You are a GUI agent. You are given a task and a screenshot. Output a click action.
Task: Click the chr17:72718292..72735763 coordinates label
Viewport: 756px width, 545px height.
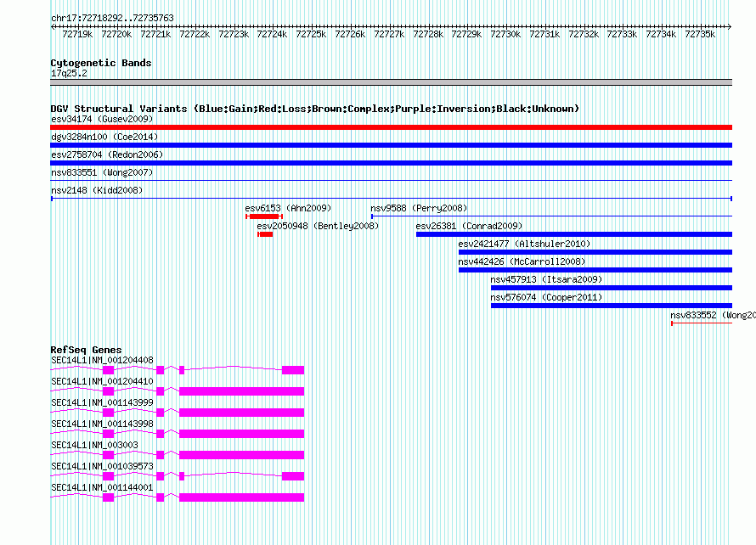[112, 18]
